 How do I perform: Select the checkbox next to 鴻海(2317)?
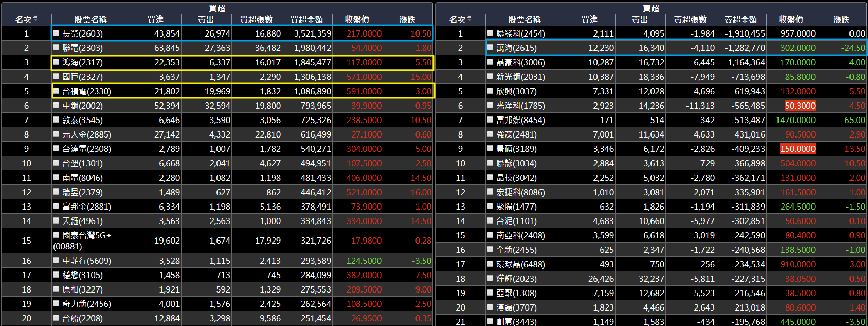57,62
